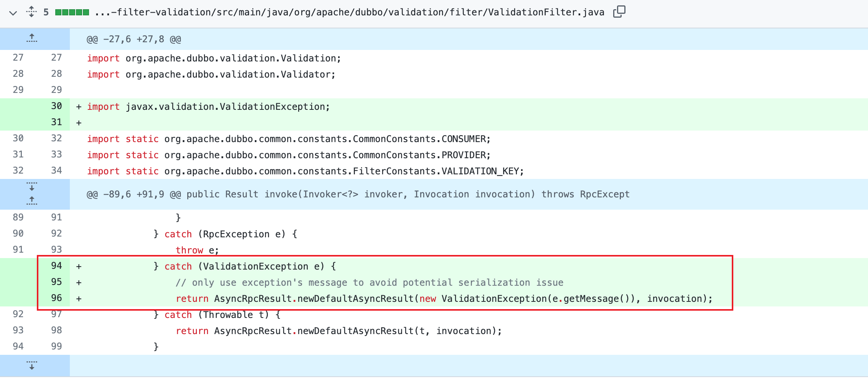Click CommonConstants.CONSUMER import line
The height and width of the screenshot is (384, 868).
pyautogui.click(x=289, y=139)
